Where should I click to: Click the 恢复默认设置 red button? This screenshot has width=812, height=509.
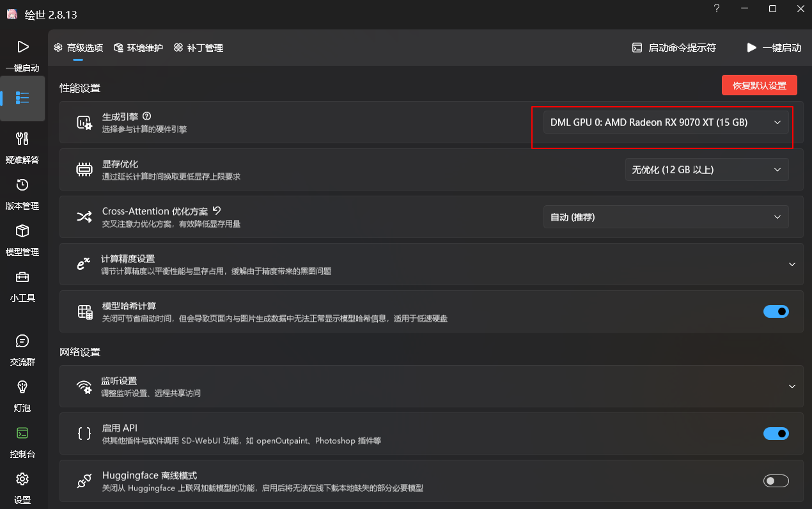759,85
